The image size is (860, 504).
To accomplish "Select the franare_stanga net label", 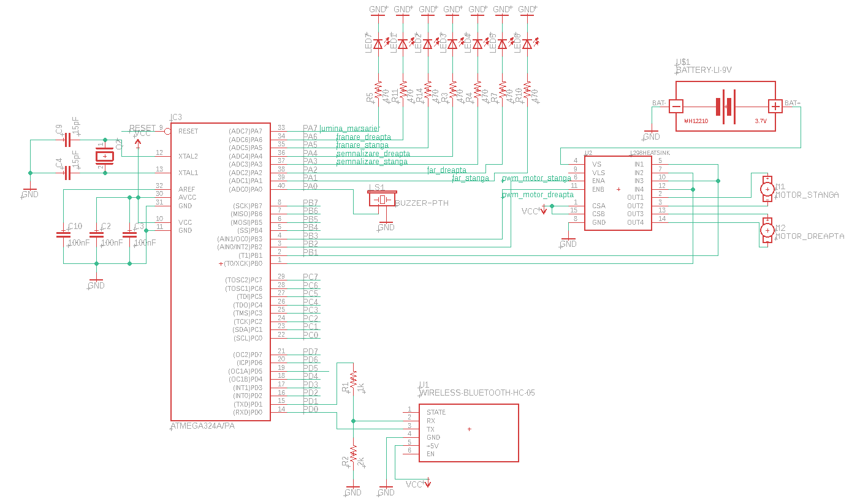I will [x=362, y=145].
